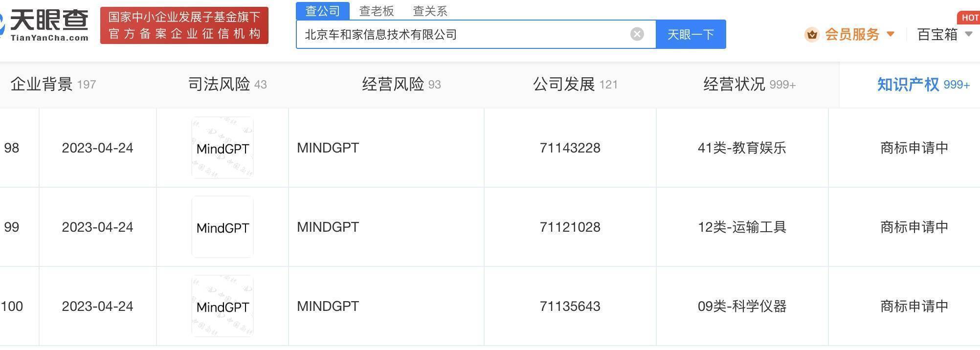980x350 pixels.
Task: Click registration number 71121028
Action: [x=570, y=227]
